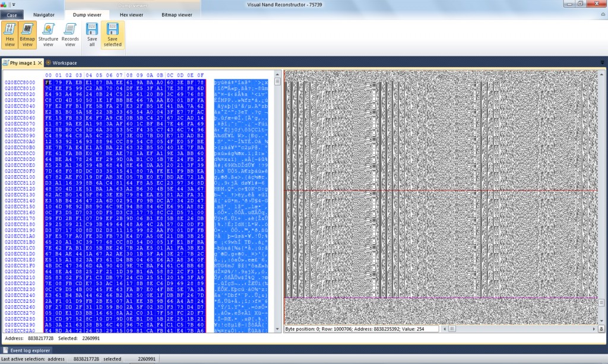Click the hex panel scroll-up arrow
608x364 pixels.
[277, 74]
